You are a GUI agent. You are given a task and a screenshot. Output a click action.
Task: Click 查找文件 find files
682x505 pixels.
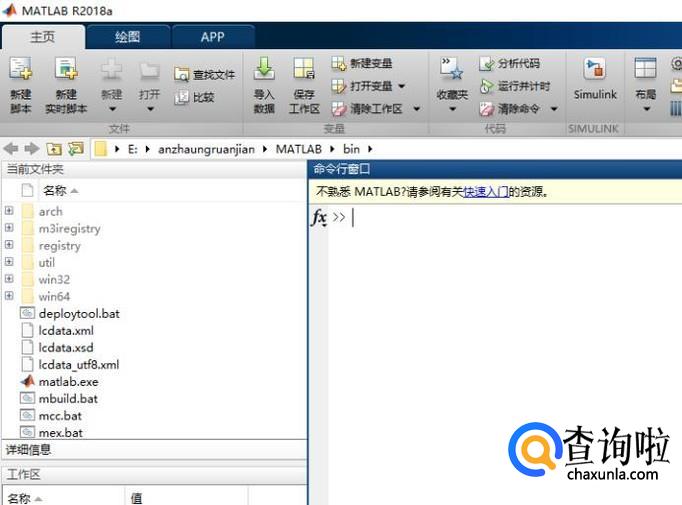(x=204, y=74)
